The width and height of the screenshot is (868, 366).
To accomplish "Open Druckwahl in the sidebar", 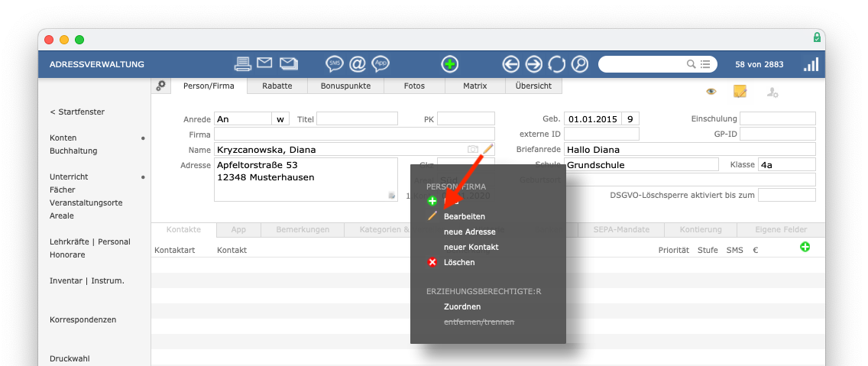I will tap(70, 359).
